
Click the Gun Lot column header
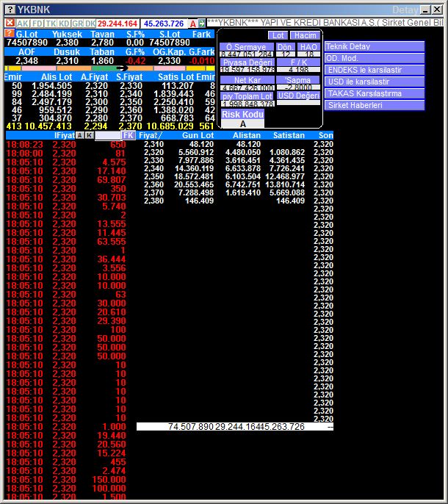pos(198,135)
